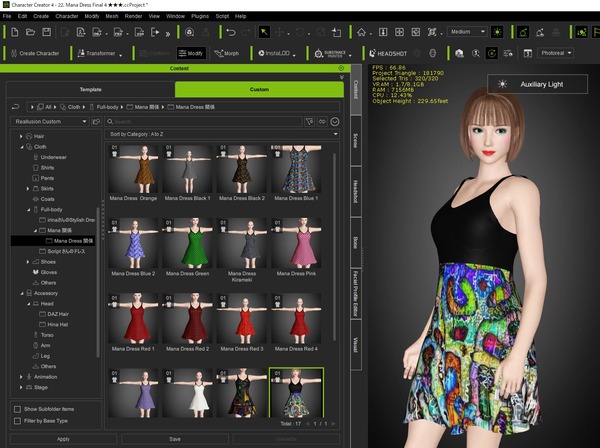Click the face mask icon next to Headshot
Viewport: 600px width, 448px height.
click(x=433, y=53)
